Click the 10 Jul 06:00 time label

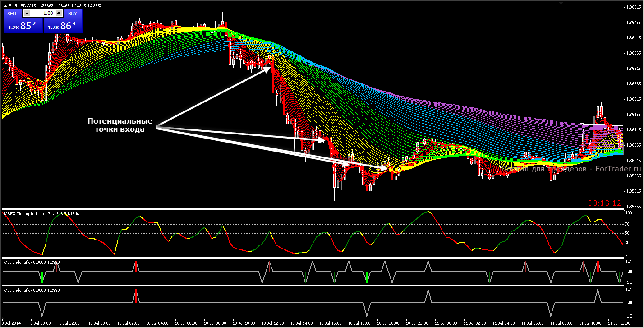[x=186, y=323]
